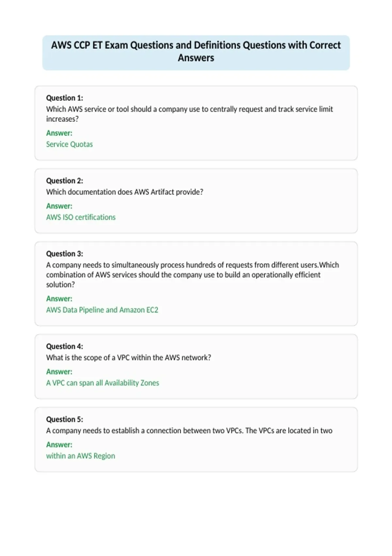Image resolution: width=392 pixels, height=556 pixels.
Task: Click the AWS Artifact documentation question text
Action: (x=124, y=192)
